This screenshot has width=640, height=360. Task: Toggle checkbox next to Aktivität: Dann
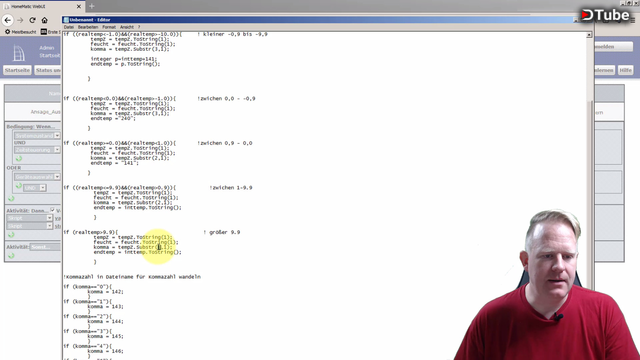pyautogui.click(x=52, y=210)
